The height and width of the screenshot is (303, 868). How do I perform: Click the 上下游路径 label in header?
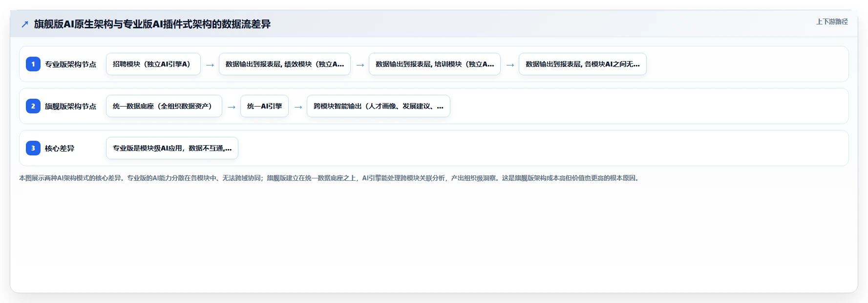832,22
